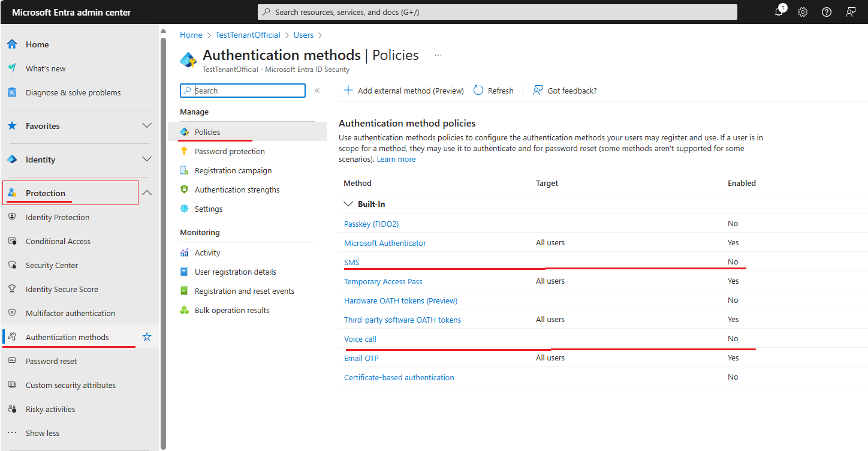Click the Risky activities icon
This screenshot has width=868, height=451.
(x=12, y=409)
